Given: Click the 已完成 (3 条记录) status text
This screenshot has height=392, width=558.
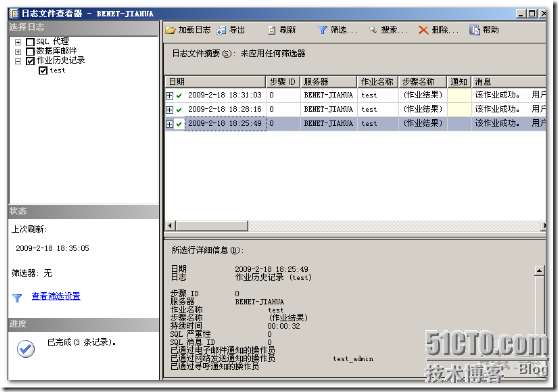Looking at the screenshot, I should tap(81, 343).
